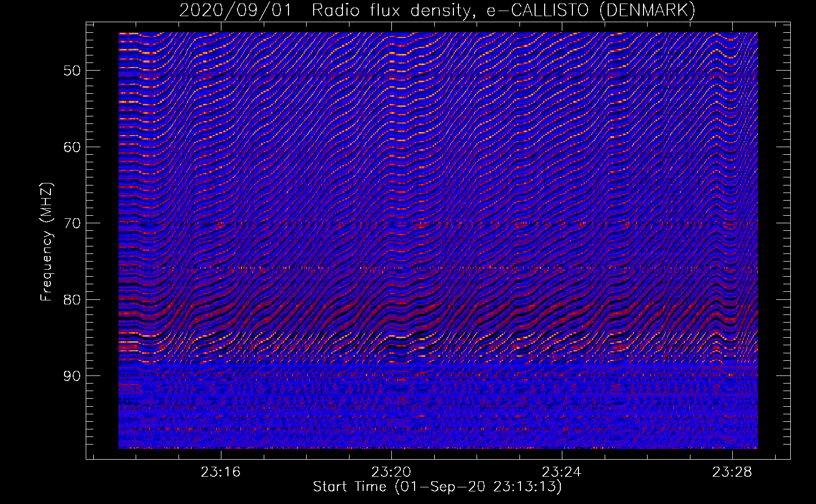This screenshot has height=504, width=816.
Task: Click the 23:28 time tick label
Action: (732, 472)
